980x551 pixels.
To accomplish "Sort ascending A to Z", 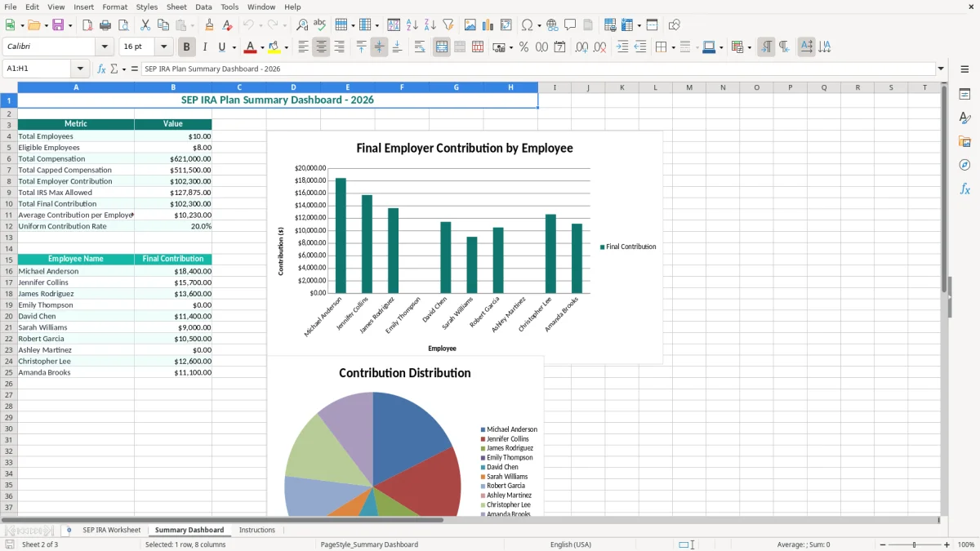I will (x=412, y=25).
